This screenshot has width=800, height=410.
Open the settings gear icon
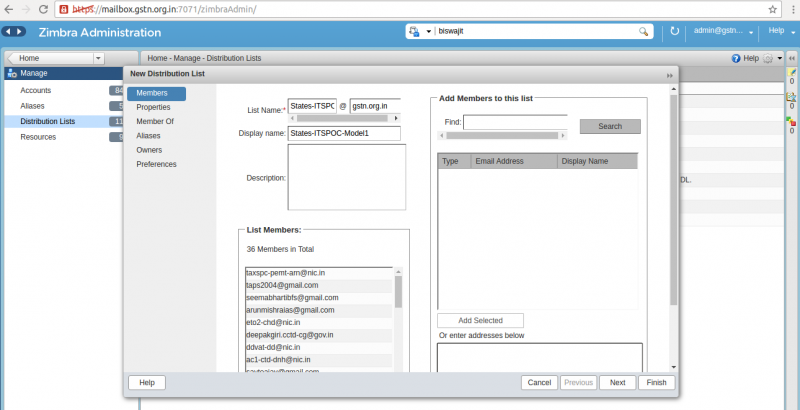767,58
